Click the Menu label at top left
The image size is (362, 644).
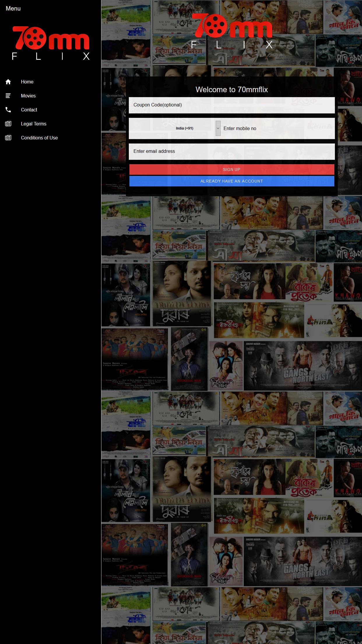(x=13, y=8)
